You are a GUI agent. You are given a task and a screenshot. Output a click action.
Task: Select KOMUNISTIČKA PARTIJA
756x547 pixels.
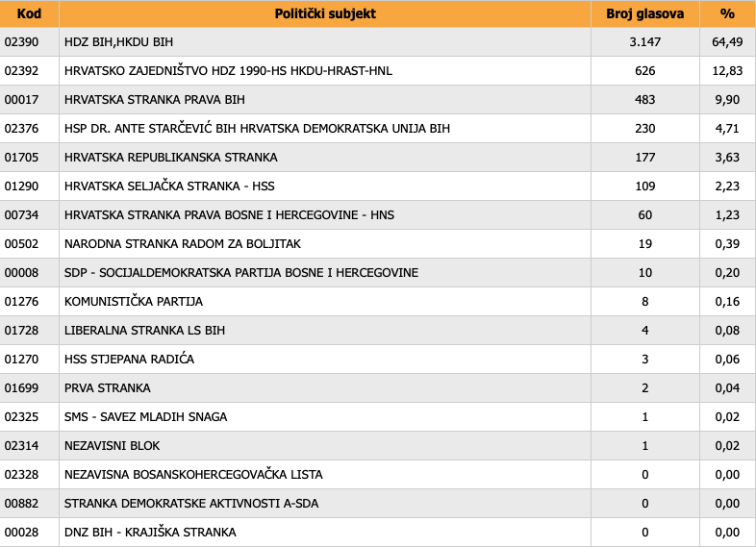[x=134, y=302]
